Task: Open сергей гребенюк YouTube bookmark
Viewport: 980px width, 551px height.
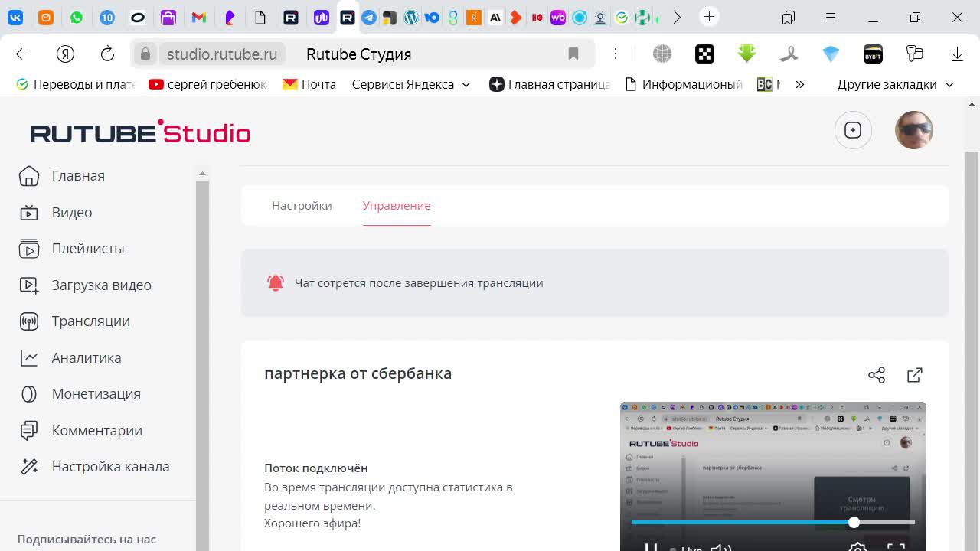Action: [207, 84]
